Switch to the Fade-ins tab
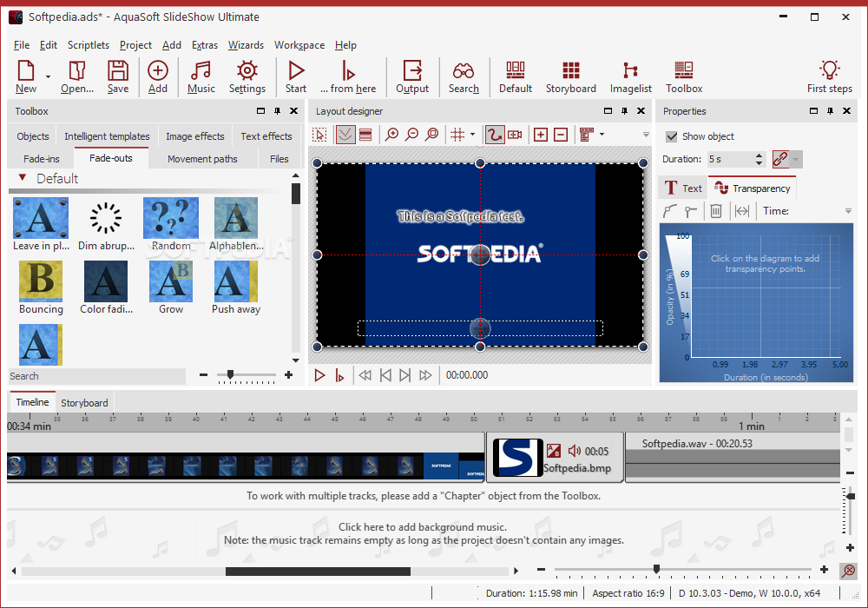This screenshot has width=868, height=608. click(42, 159)
